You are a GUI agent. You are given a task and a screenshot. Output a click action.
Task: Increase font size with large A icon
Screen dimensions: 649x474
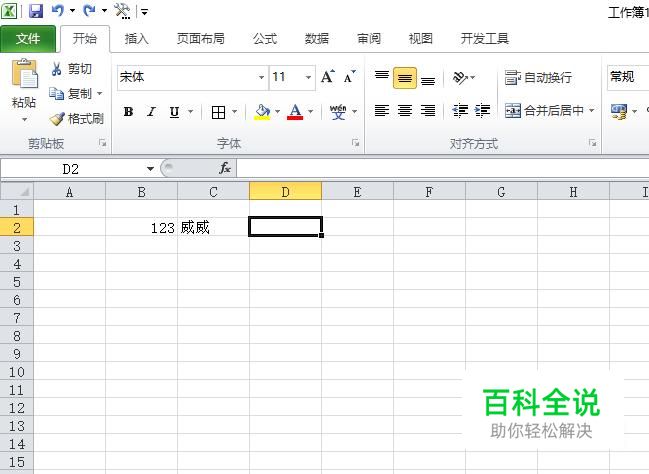click(x=327, y=77)
